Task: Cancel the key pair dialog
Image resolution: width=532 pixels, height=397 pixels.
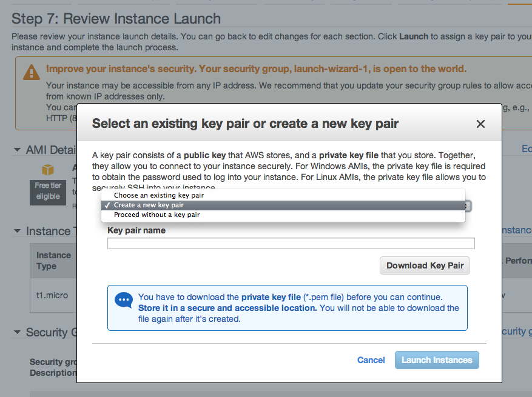Action: pos(371,360)
